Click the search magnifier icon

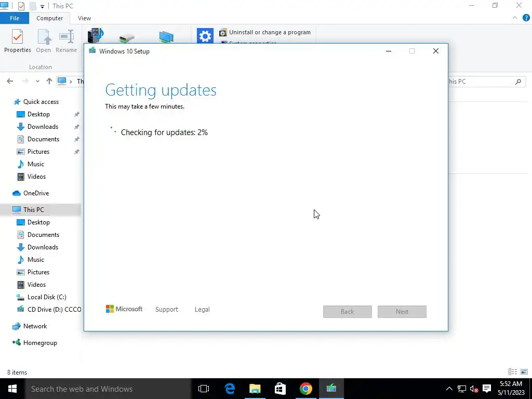coord(518,82)
